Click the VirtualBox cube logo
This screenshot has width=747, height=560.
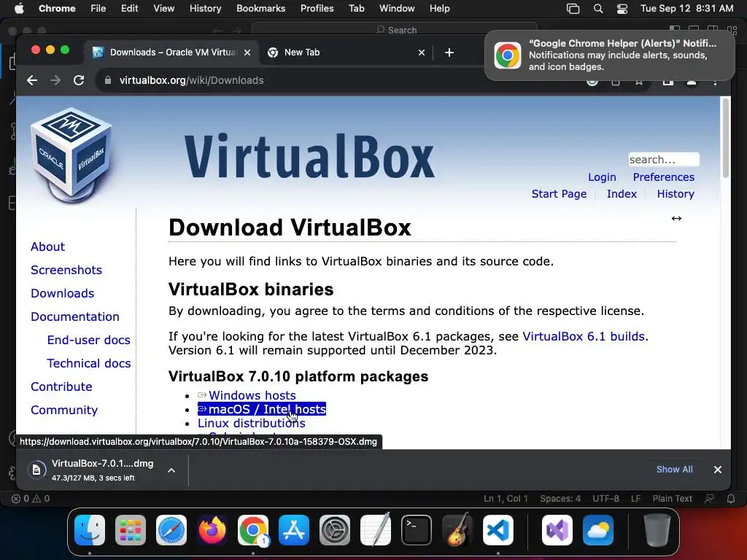[71, 155]
